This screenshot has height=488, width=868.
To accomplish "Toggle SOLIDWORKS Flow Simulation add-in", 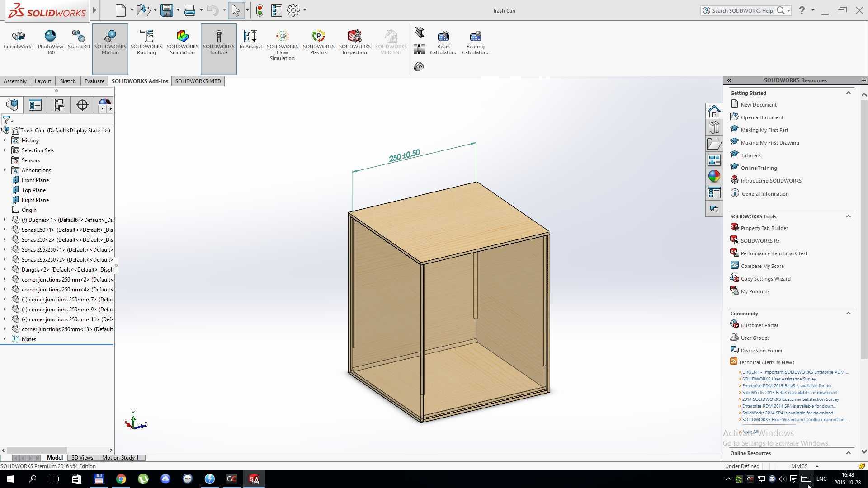I will (x=283, y=45).
